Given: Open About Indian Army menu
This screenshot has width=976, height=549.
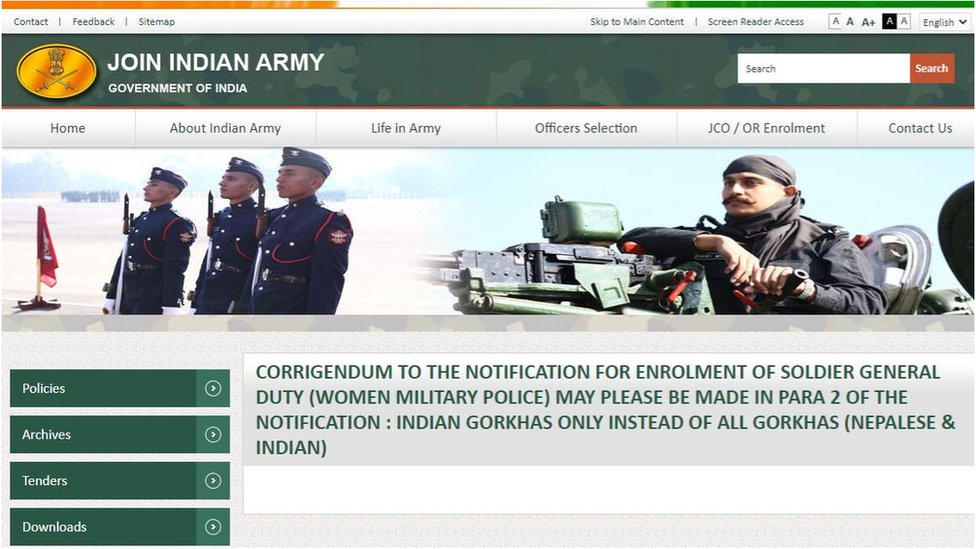Looking at the screenshot, I should 225,128.
